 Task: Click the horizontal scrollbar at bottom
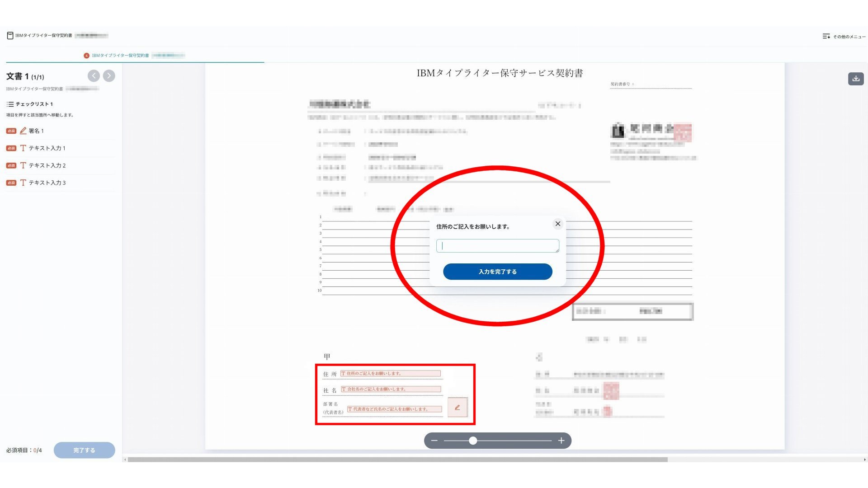click(398, 460)
